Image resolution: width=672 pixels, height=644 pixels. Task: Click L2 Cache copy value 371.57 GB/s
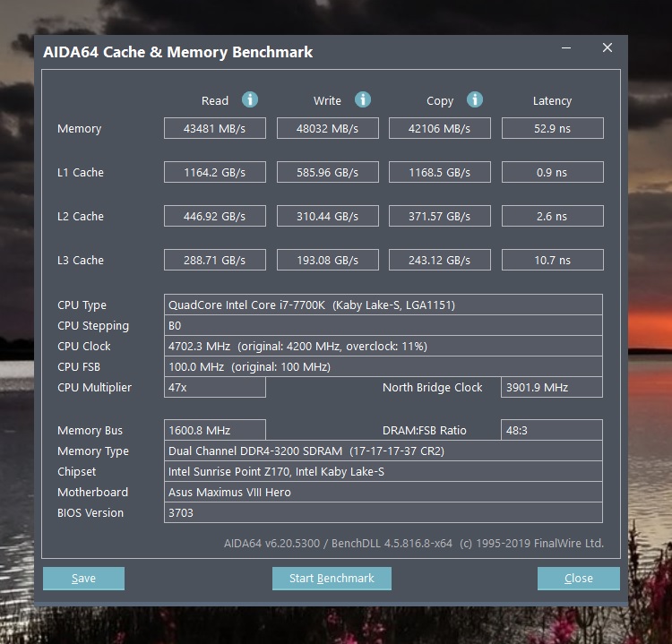(x=440, y=216)
